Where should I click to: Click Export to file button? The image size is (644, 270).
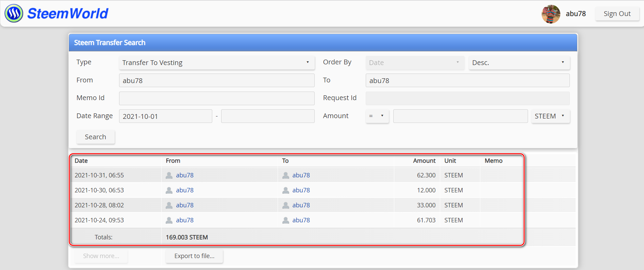(194, 256)
